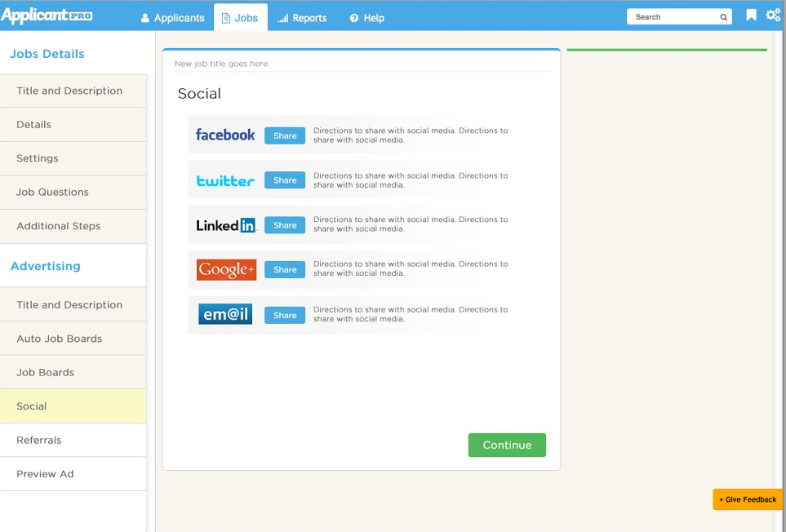Screen dimensions: 786x532
Task: Go to Job Boards
Action: click(x=73, y=372)
